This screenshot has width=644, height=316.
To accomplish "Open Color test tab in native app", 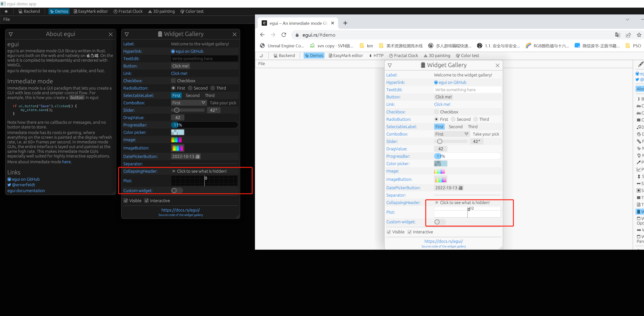I will [192, 11].
